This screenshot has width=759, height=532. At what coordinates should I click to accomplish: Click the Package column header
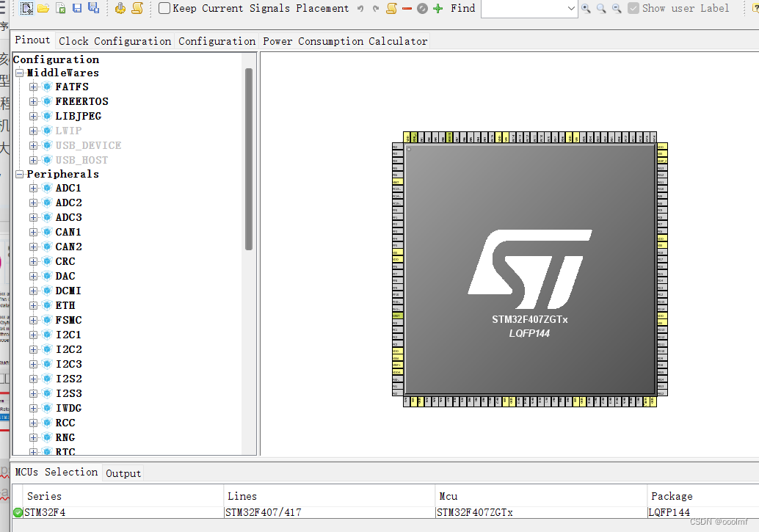[x=703, y=496]
